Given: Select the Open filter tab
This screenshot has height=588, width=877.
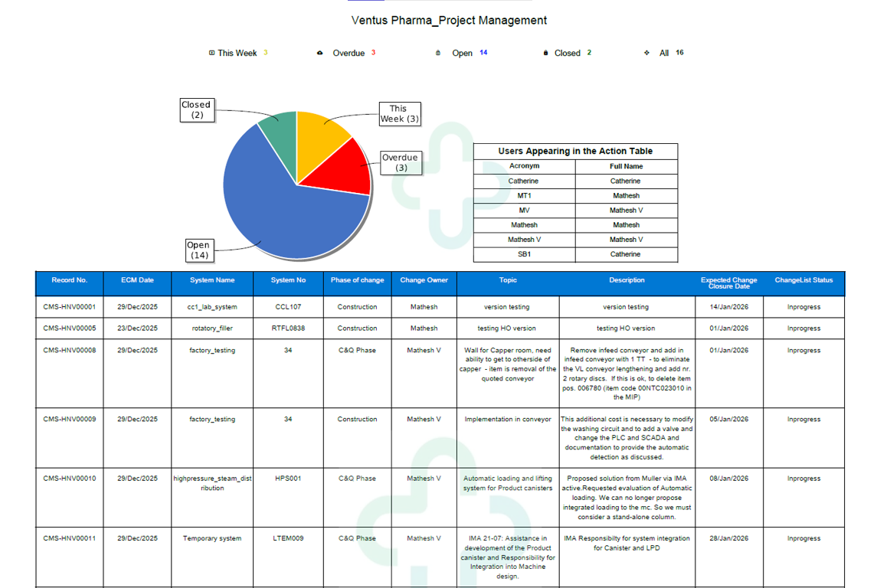Looking at the screenshot, I should tap(463, 54).
